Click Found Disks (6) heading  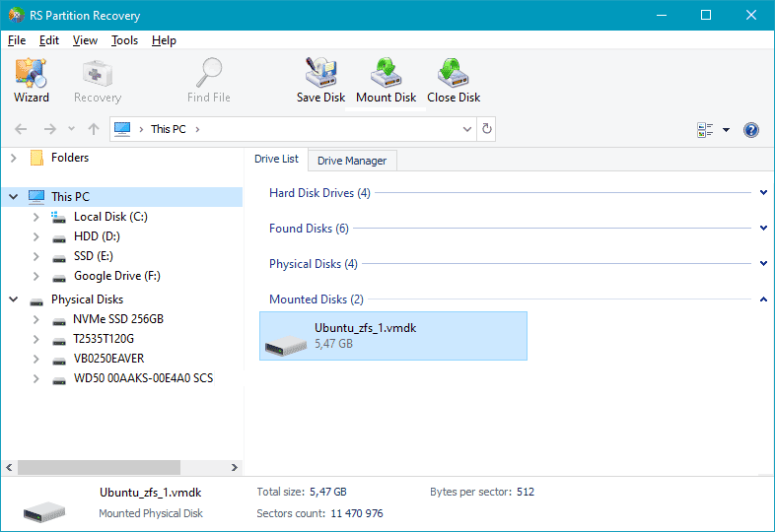coord(309,229)
